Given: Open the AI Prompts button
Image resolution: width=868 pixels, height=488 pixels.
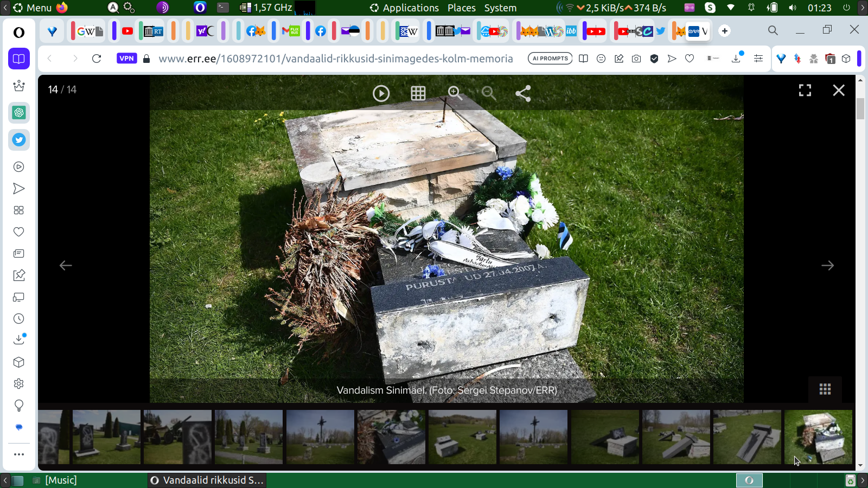Looking at the screenshot, I should pos(550,59).
